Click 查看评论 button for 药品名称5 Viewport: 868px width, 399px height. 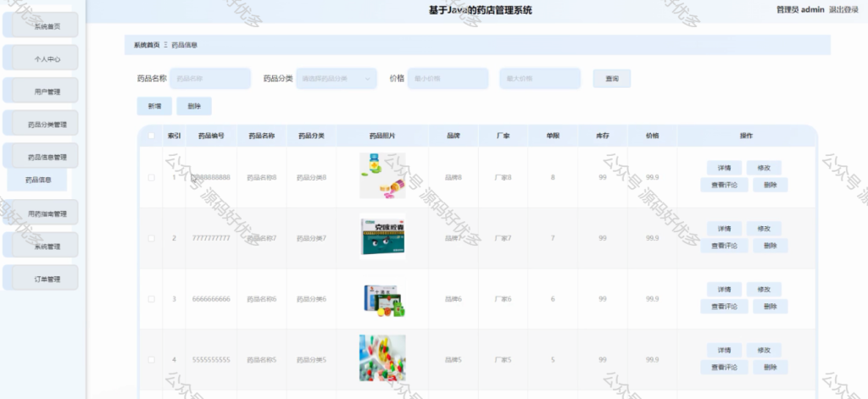(x=724, y=368)
